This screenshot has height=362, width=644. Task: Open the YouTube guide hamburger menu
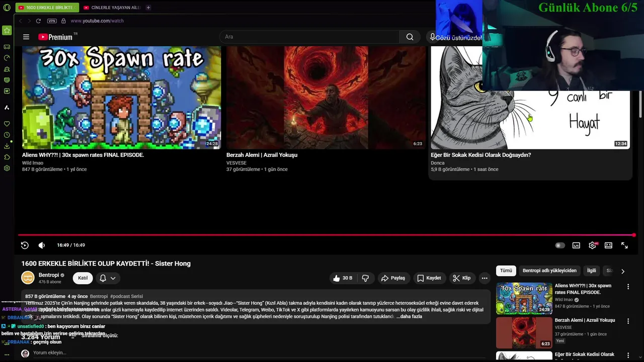[26, 37]
